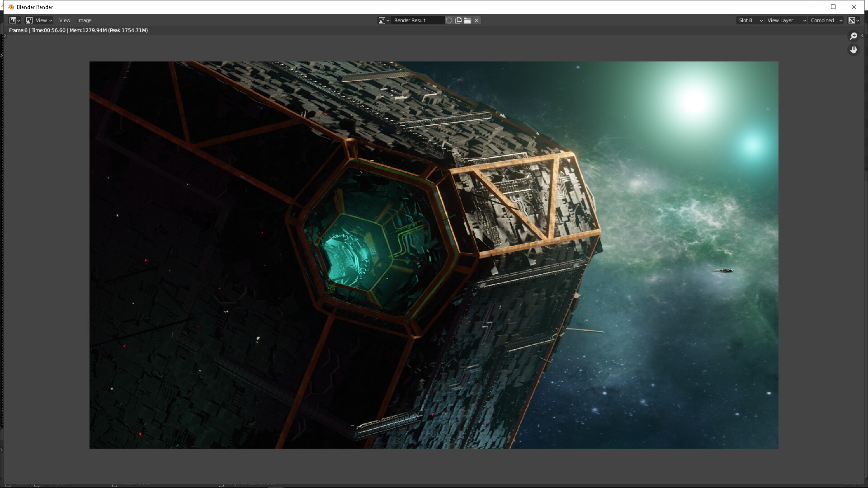Open image file with folder icon

click(467, 20)
